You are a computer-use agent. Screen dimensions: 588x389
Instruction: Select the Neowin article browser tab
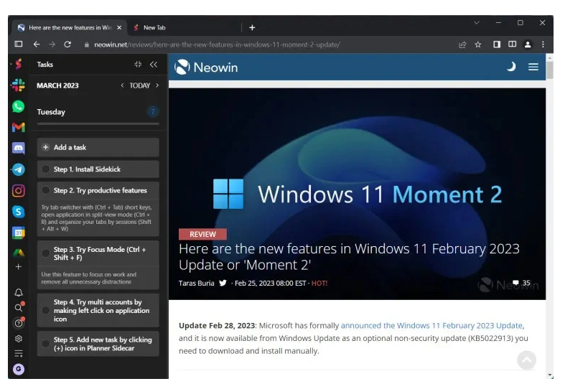click(x=70, y=27)
